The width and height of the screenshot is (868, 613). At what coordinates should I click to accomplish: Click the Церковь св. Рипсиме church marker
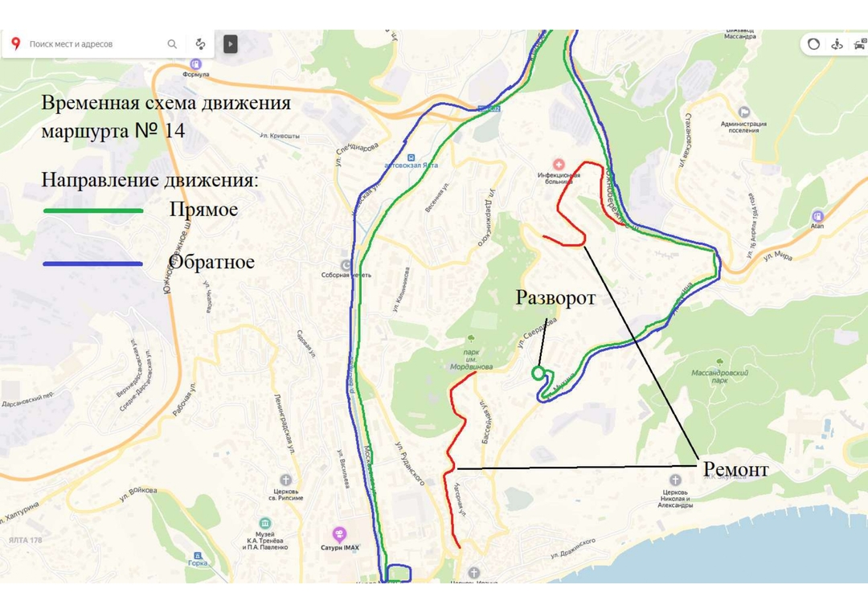tap(285, 479)
